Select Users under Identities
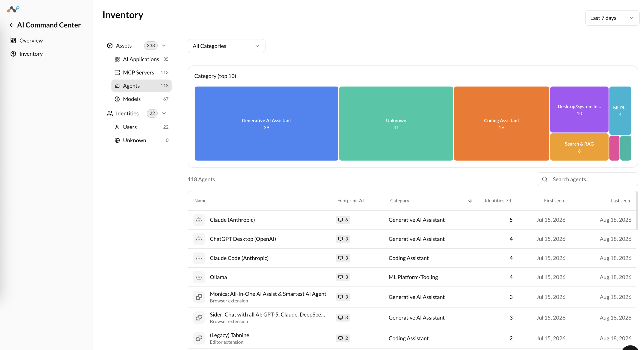The image size is (644, 350). [x=141, y=127]
